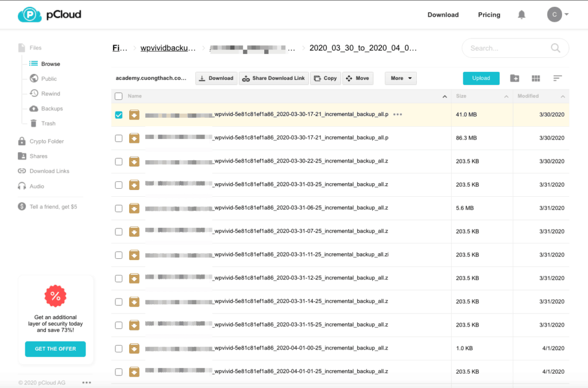Check the 2020-03-31-11-25 backup checkbox
The width and height of the screenshot is (588, 388).
pyautogui.click(x=118, y=255)
